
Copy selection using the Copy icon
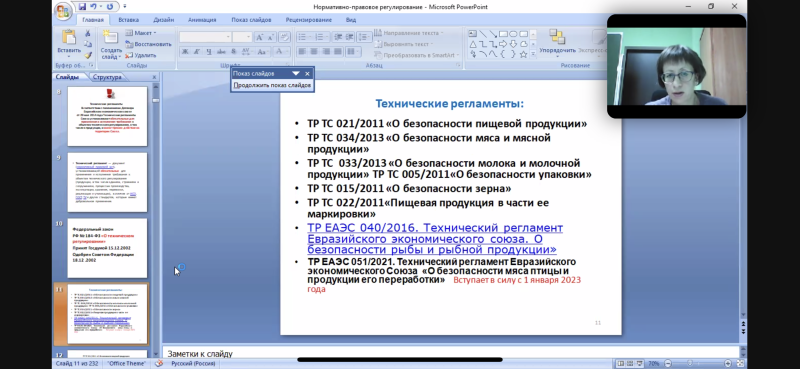point(88,44)
